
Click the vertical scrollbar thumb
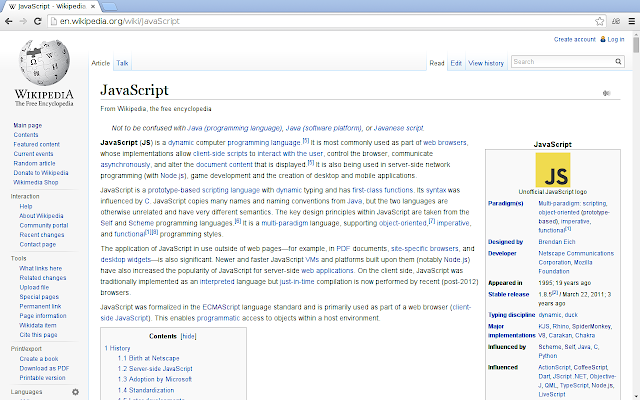pos(636,44)
